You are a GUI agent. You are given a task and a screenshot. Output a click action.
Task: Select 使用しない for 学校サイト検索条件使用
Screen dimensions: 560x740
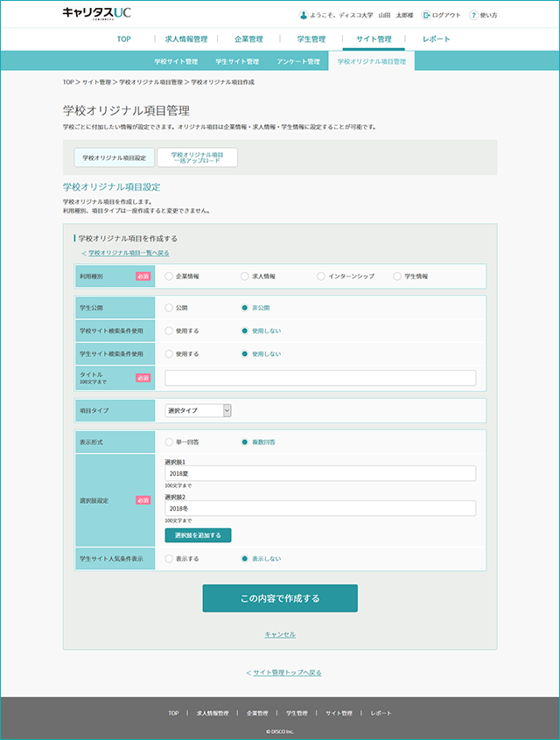point(245,331)
